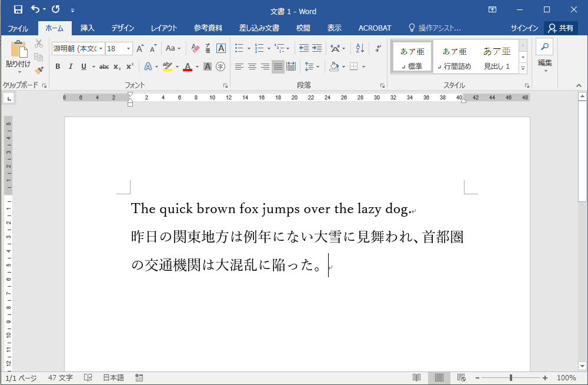Click the zoom slider in the status bar
Screen dimensions: 588x385
[x=510, y=378]
